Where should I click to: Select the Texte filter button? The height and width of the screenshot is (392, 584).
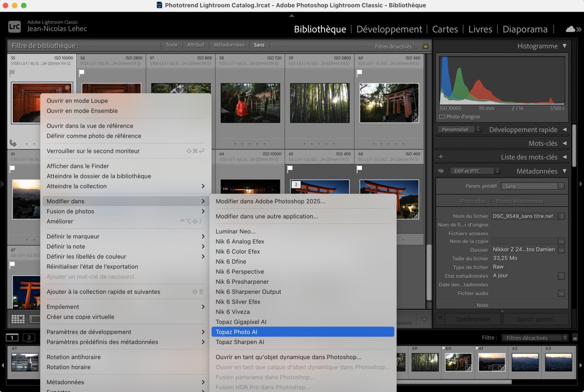(x=171, y=45)
